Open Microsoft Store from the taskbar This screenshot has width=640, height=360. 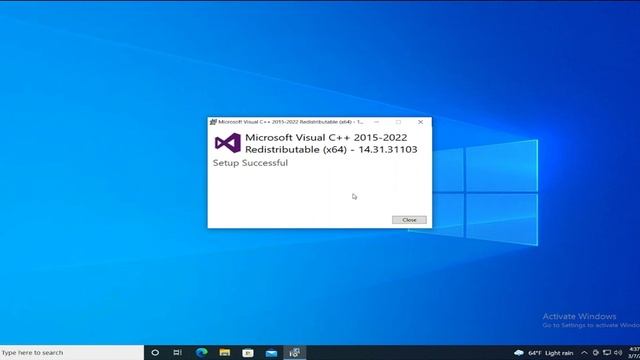(x=248, y=353)
